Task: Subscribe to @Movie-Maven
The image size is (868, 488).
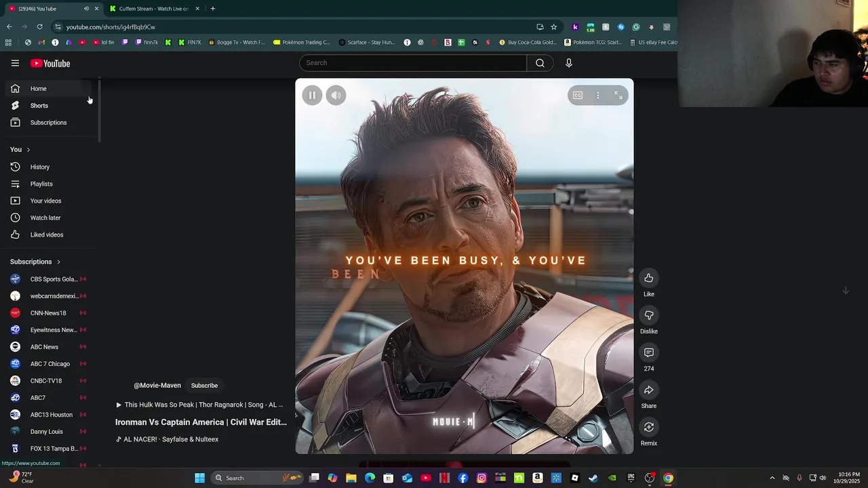Action: pos(204,386)
